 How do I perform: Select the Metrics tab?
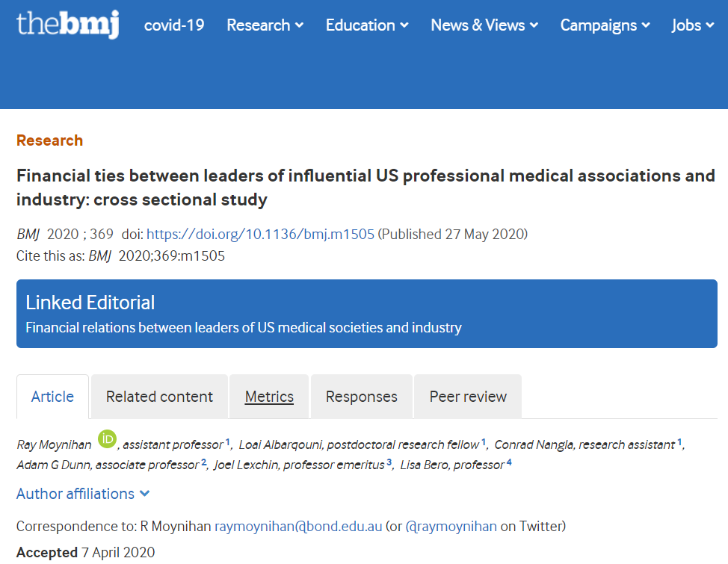tap(269, 397)
